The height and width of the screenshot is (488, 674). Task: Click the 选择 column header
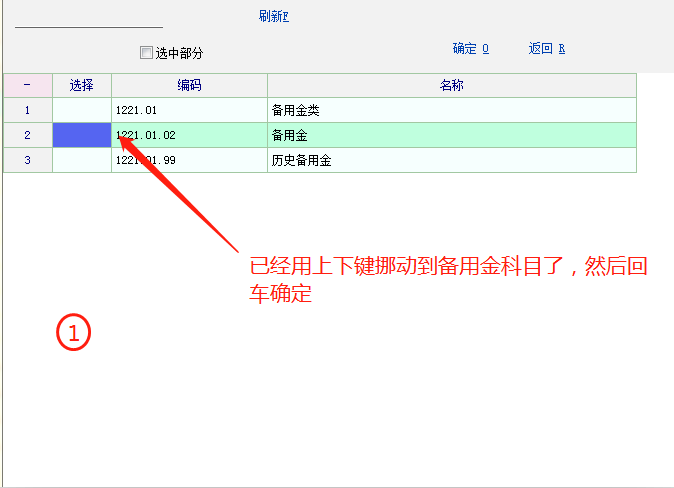click(x=82, y=85)
